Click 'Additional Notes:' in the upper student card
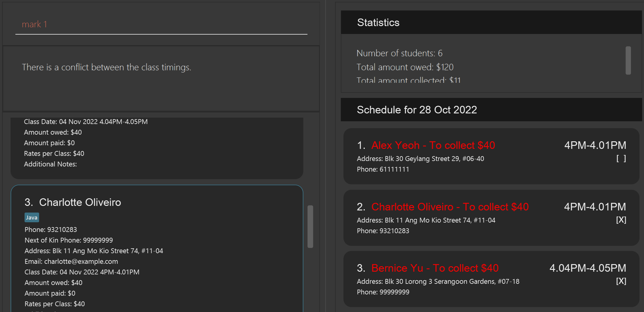 50,164
